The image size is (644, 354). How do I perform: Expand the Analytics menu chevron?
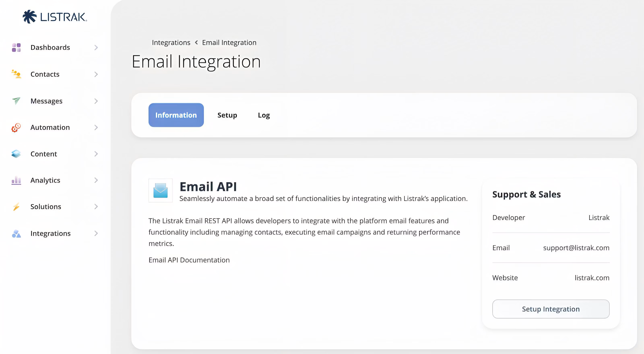pos(96,180)
